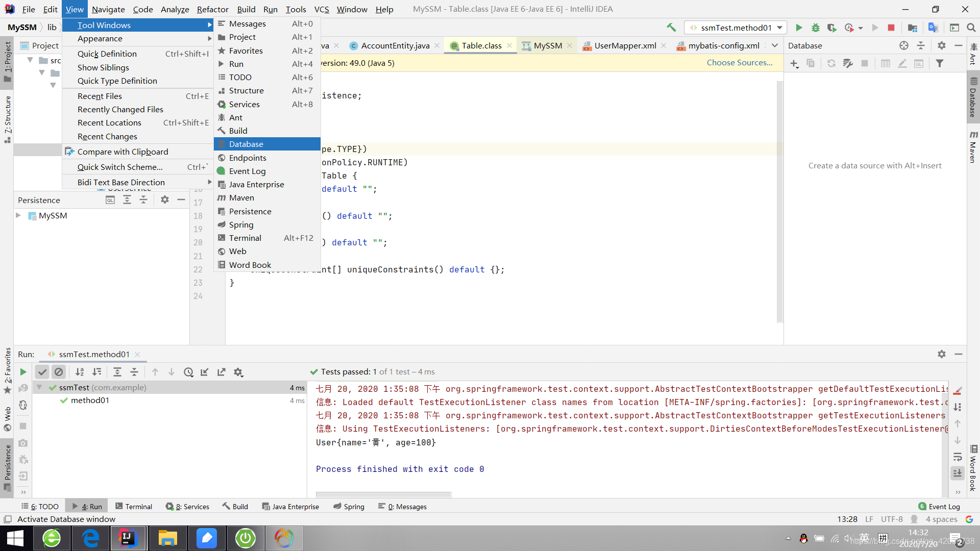Open Persistence panel settings gear

tap(165, 200)
